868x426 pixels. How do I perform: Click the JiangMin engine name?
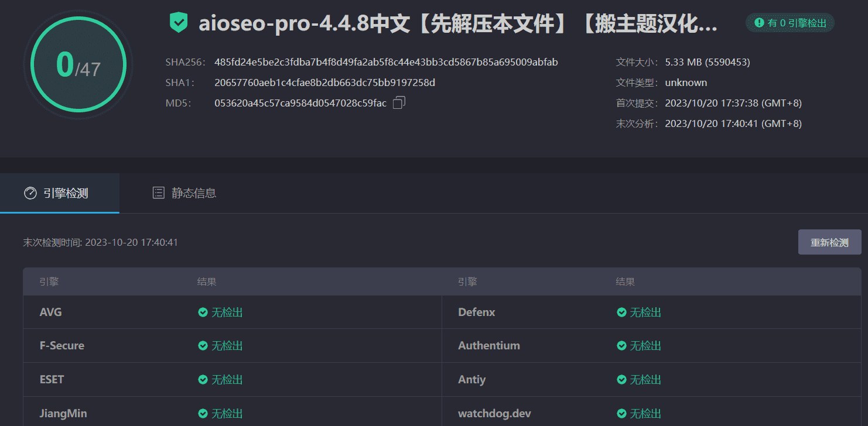pos(63,414)
